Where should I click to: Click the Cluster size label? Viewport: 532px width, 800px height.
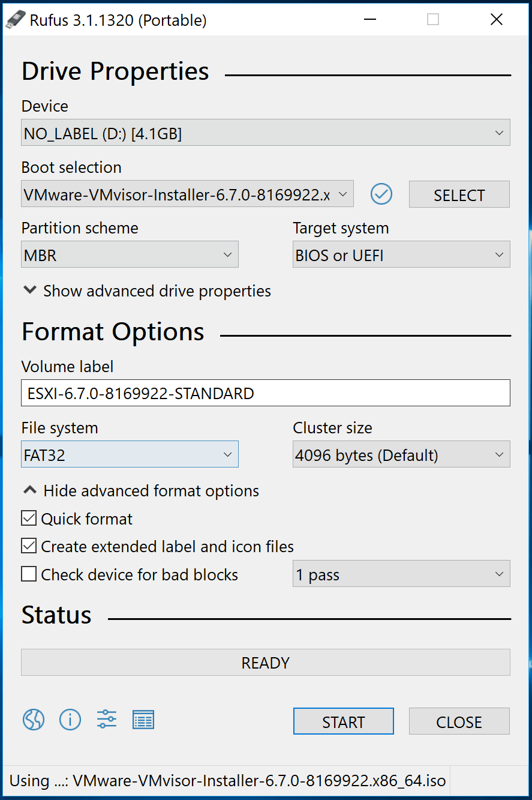[x=332, y=428]
